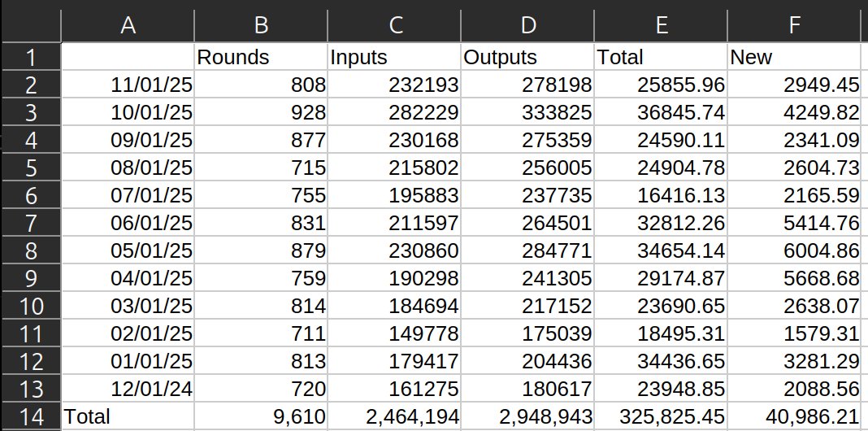The height and width of the screenshot is (431, 868).
Task: Click the New header cell
Action: [x=794, y=56]
